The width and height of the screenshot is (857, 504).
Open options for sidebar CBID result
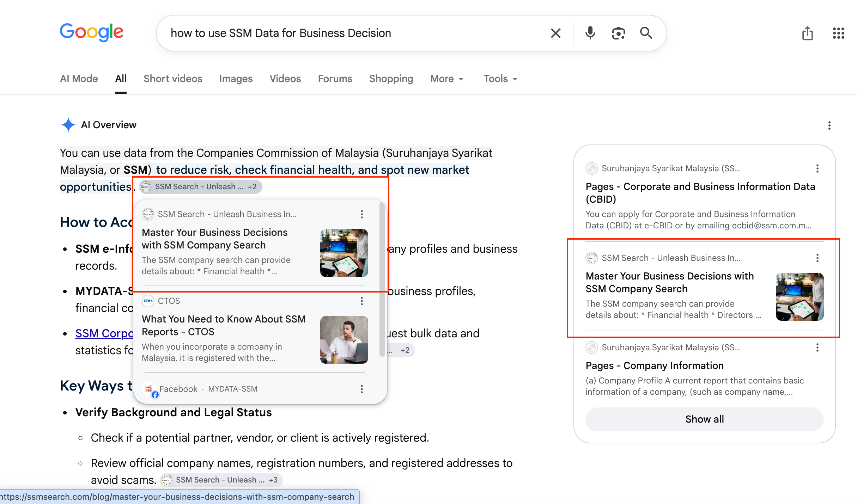(x=817, y=168)
